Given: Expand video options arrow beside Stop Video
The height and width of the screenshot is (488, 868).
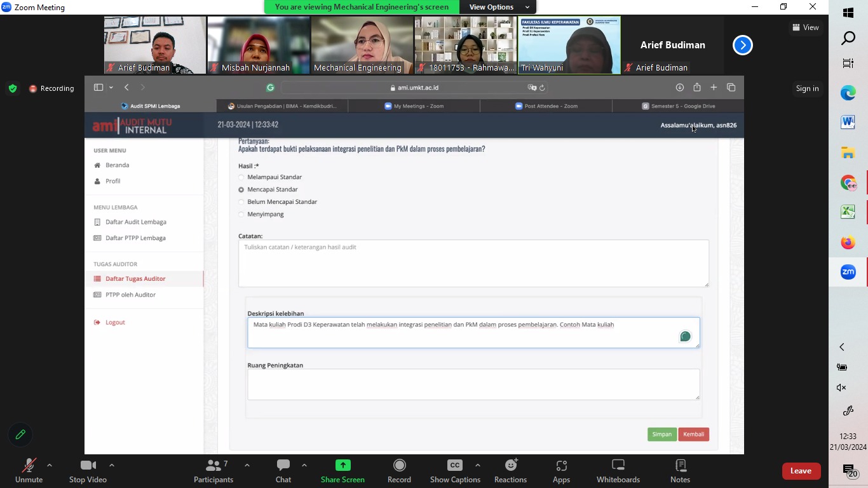Looking at the screenshot, I should [112, 465].
